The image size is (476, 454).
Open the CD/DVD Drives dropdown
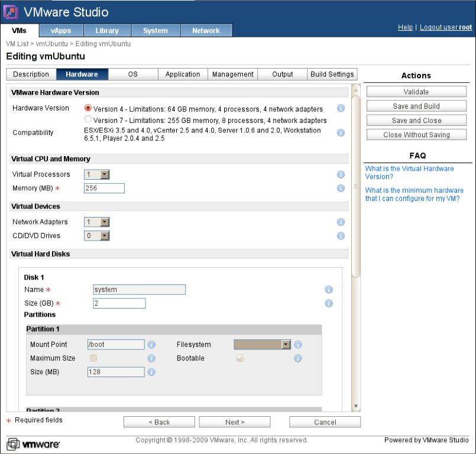pos(97,236)
